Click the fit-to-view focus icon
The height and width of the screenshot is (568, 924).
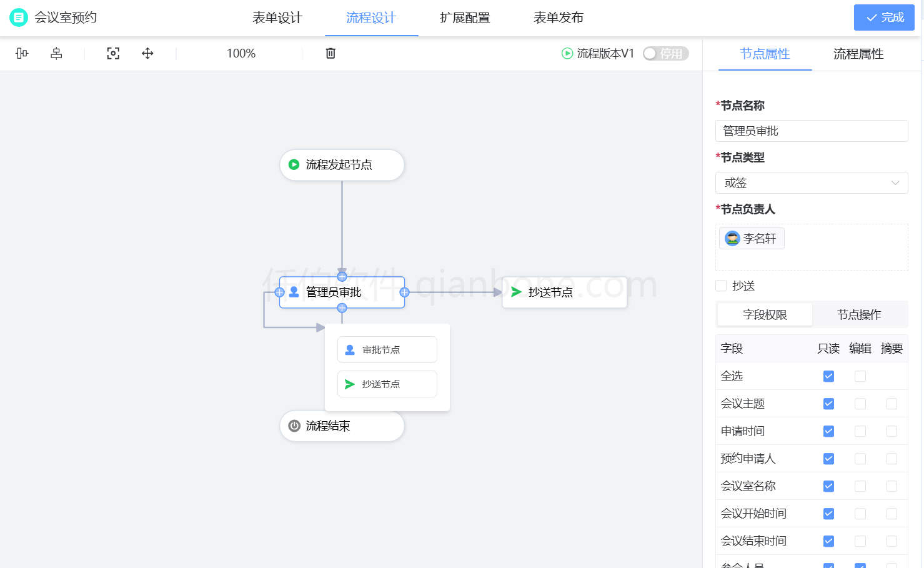(113, 53)
